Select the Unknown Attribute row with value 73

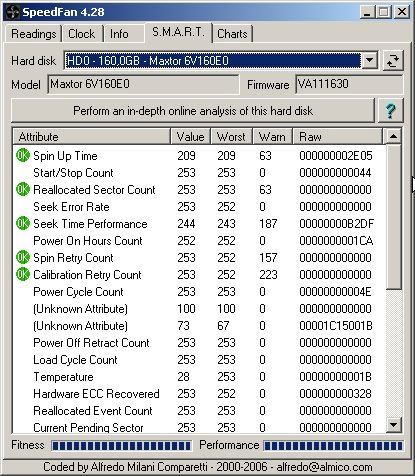tap(199, 325)
